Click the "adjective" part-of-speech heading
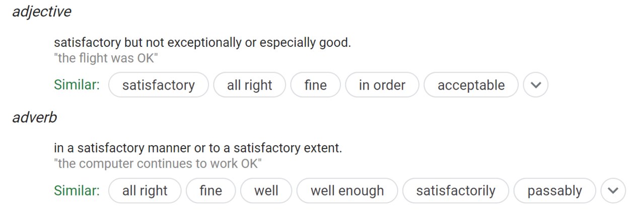644x210 pixels. 42,12
